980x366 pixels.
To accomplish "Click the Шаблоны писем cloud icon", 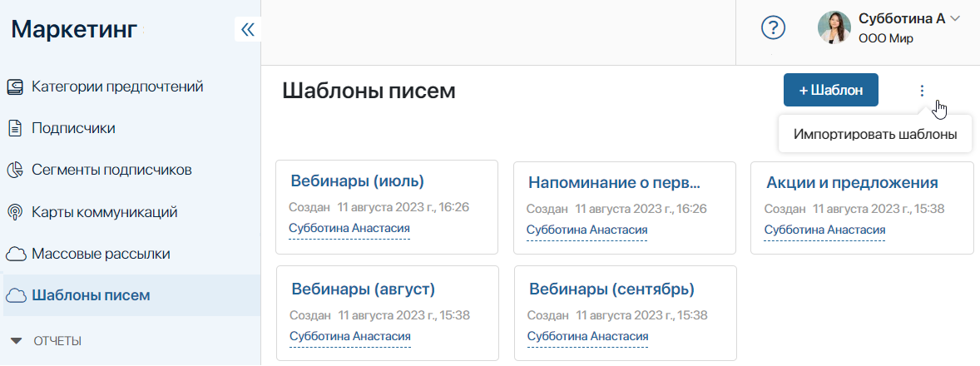I will [x=16, y=295].
